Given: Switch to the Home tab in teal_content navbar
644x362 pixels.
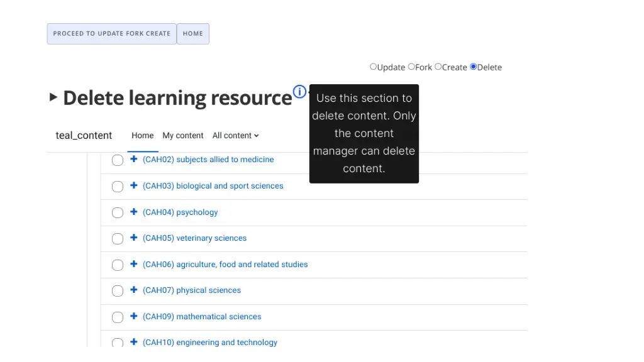Looking at the screenshot, I should point(143,136).
